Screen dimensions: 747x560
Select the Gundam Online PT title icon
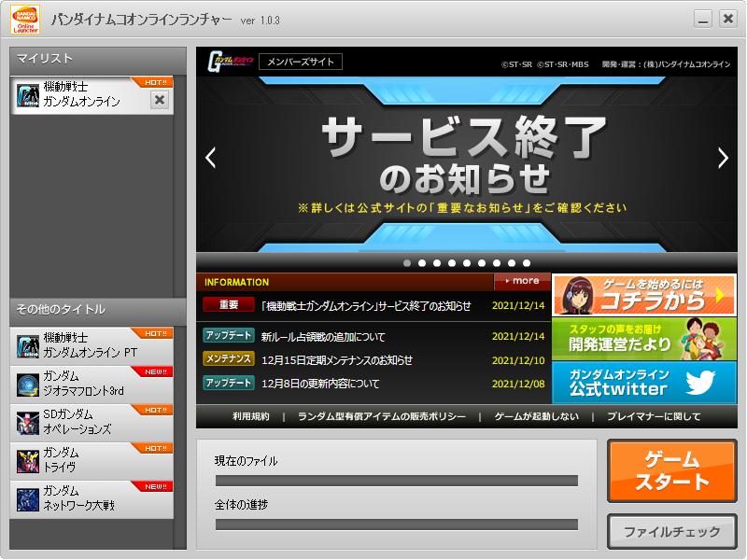[28, 346]
